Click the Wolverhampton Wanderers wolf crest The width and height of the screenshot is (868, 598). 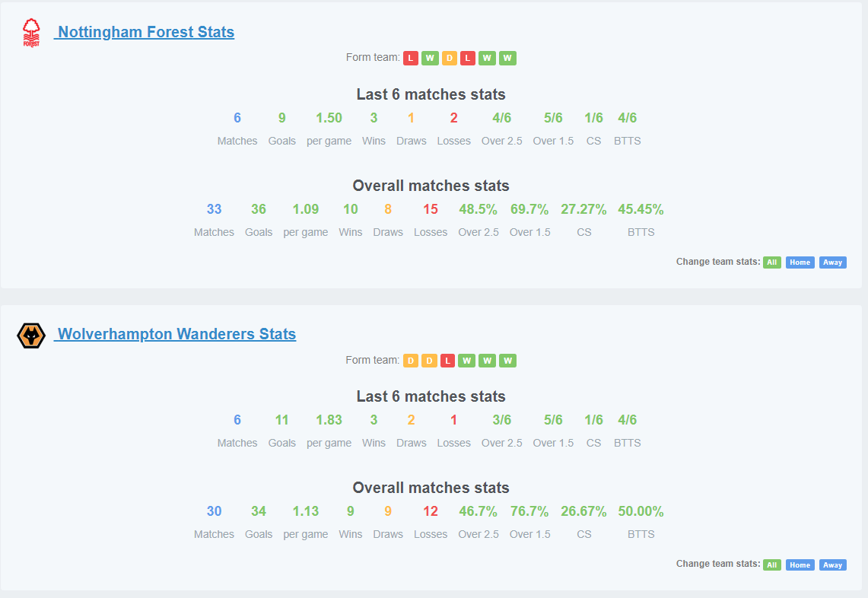(31, 336)
